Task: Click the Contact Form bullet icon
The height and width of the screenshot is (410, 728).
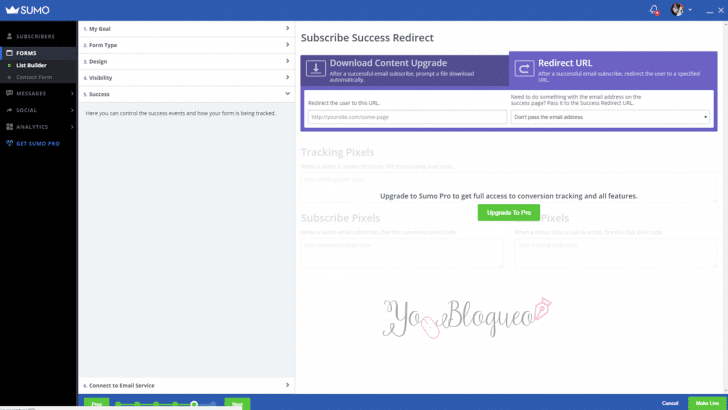Action: coord(9,77)
